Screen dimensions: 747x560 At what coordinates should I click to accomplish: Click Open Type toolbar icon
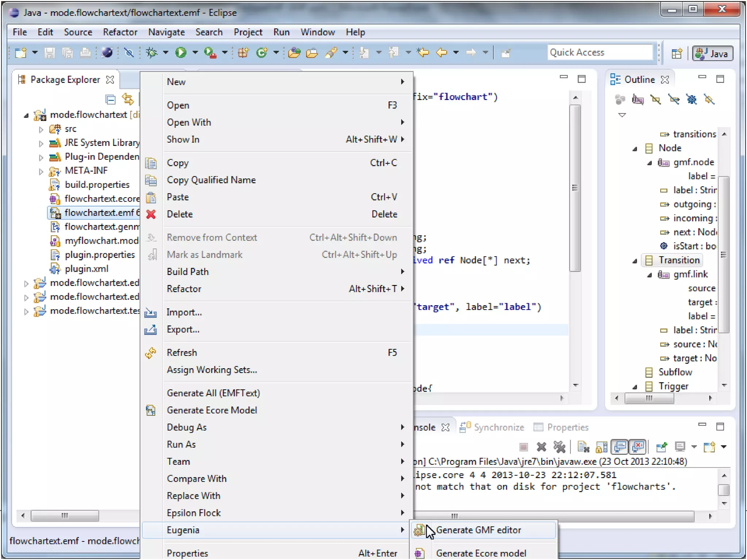(x=294, y=53)
